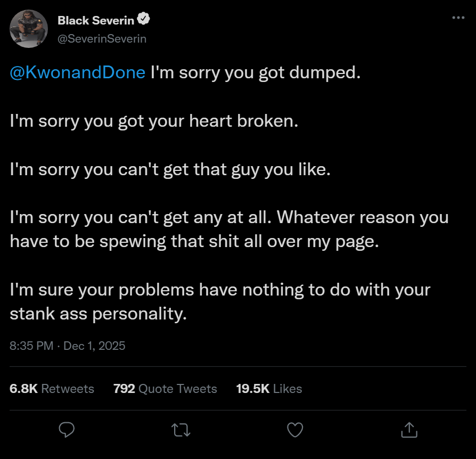Click the Dec 1, 2025 date
The height and width of the screenshot is (459, 476).
(x=94, y=346)
